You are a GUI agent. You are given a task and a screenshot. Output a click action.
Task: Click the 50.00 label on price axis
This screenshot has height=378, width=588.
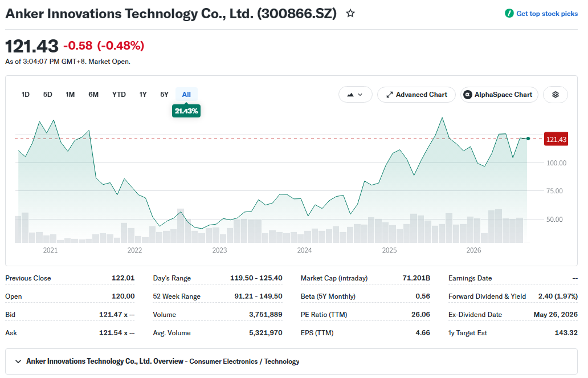pyautogui.click(x=554, y=220)
